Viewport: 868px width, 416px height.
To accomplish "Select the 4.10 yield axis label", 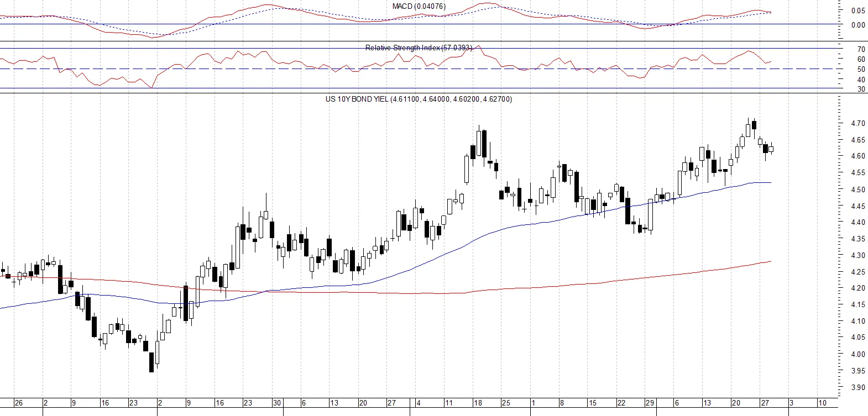I will [x=858, y=322].
